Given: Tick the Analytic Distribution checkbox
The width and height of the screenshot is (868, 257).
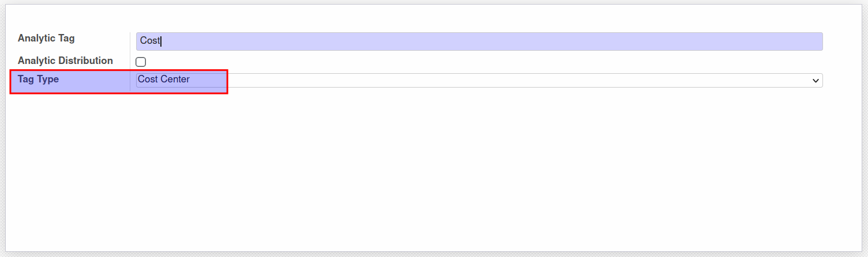Looking at the screenshot, I should 141,62.
